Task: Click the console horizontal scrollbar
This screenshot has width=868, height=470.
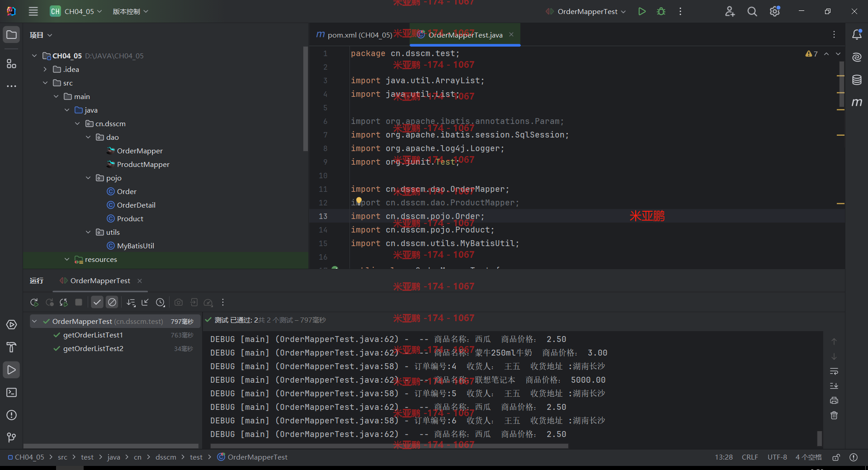Action: [x=389, y=446]
